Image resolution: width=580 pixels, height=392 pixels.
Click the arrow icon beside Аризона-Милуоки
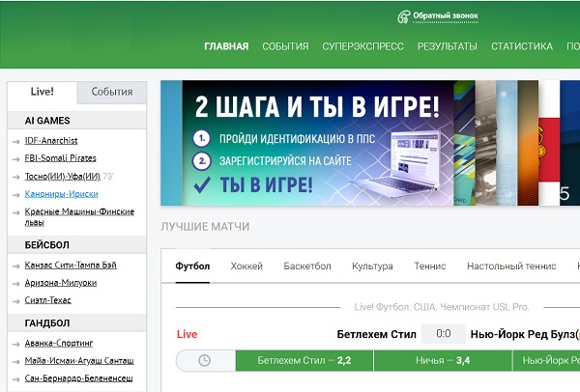(15, 284)
